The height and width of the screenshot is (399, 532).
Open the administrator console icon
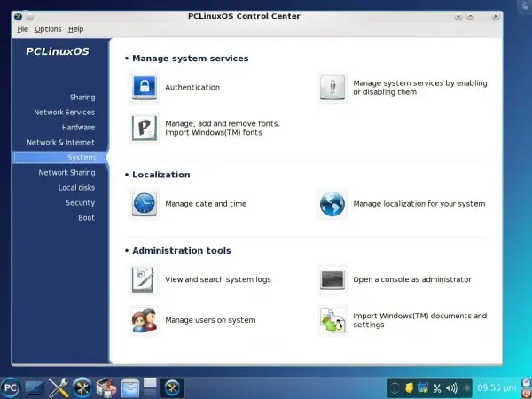pos(332,279)
